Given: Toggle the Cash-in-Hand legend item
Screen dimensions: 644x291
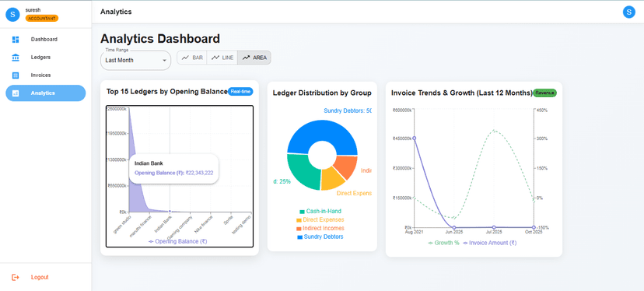Looking at the screenshot, I should tap(320, 212).
